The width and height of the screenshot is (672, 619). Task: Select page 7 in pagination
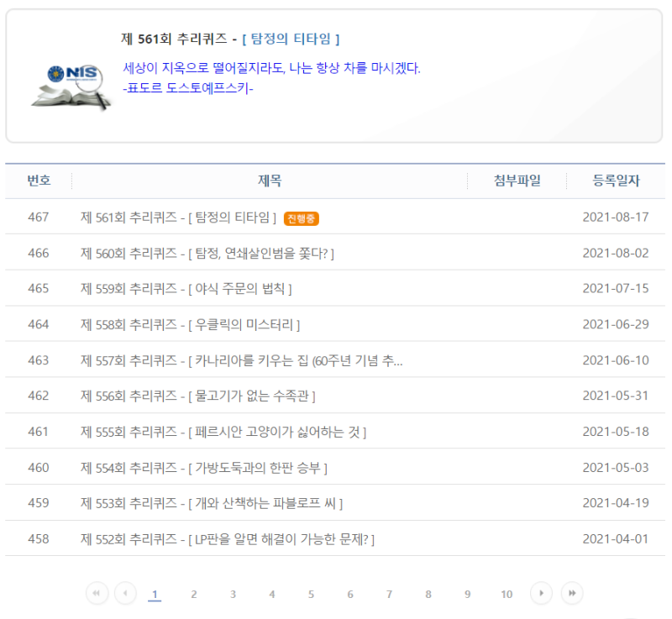pos(389,594)
